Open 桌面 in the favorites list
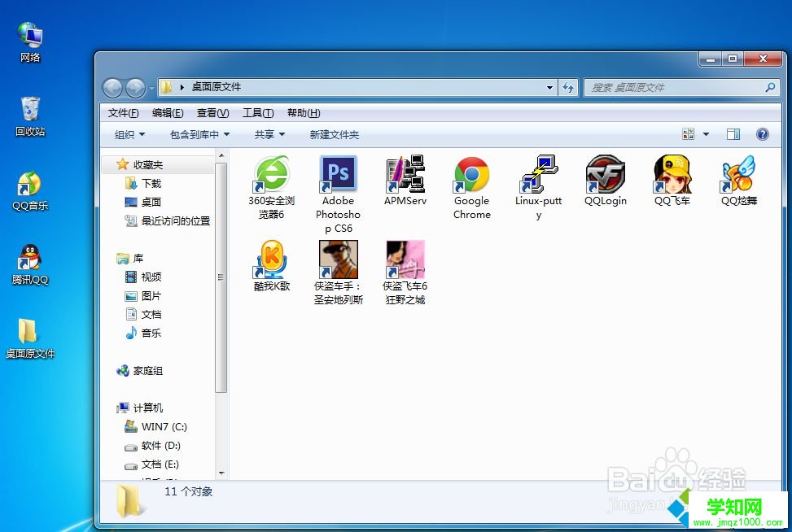This screenshot has width=792, height=532. click(143, 202)
